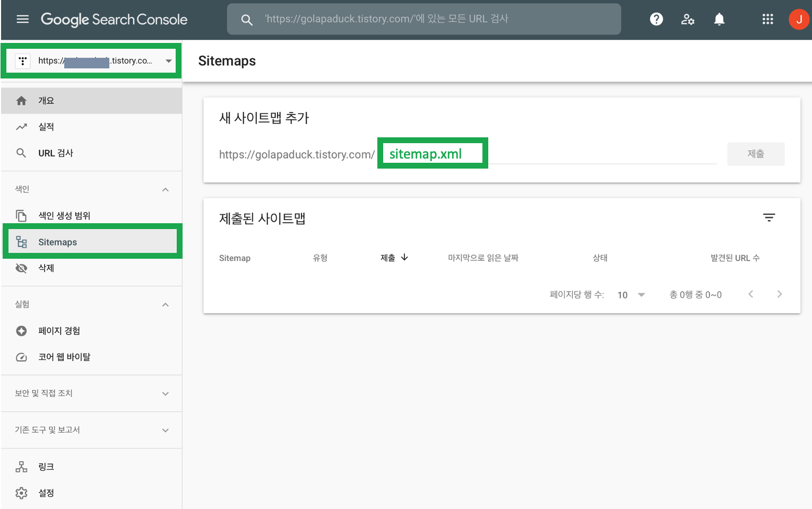Go to next page of sitemap table

point(779,294)
